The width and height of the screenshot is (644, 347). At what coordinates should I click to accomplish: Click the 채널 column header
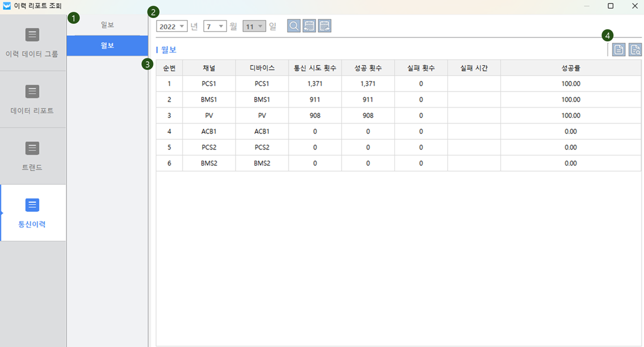(x=209, y=68)
